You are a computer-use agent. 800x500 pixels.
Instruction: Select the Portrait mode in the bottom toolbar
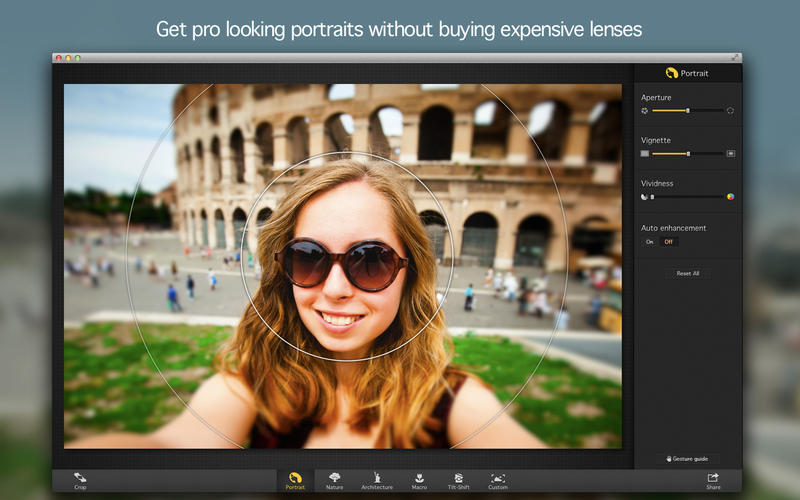(x=295, y=480)
